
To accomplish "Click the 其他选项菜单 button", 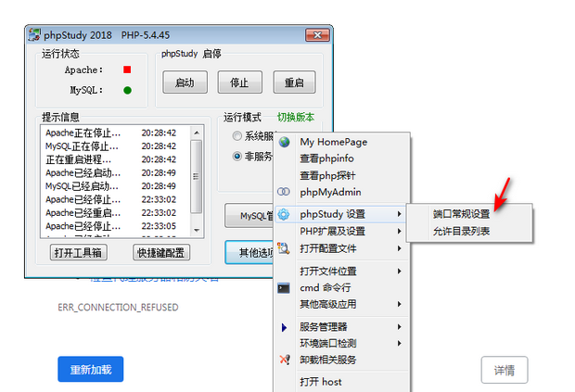I will point(249,252).
